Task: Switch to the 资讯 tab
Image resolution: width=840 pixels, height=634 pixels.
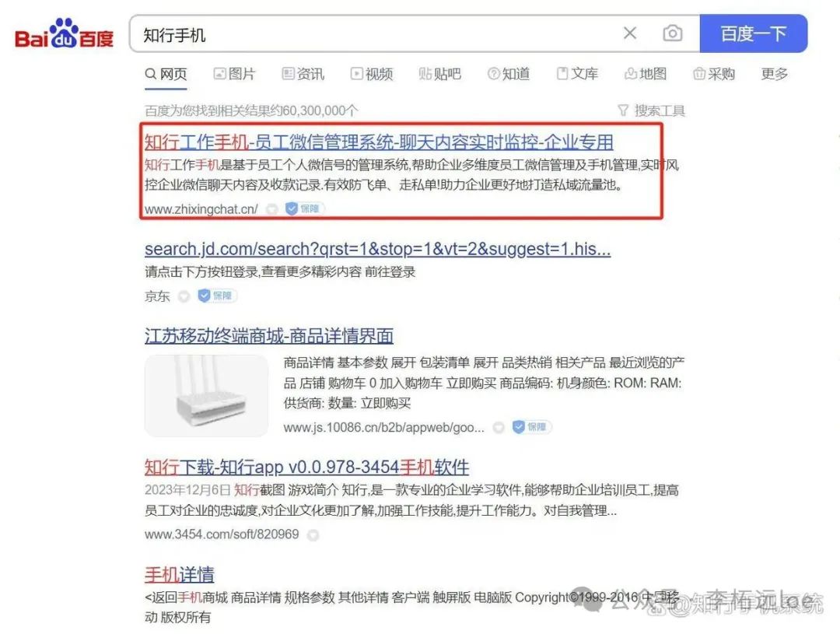Action: click(303, 74)
